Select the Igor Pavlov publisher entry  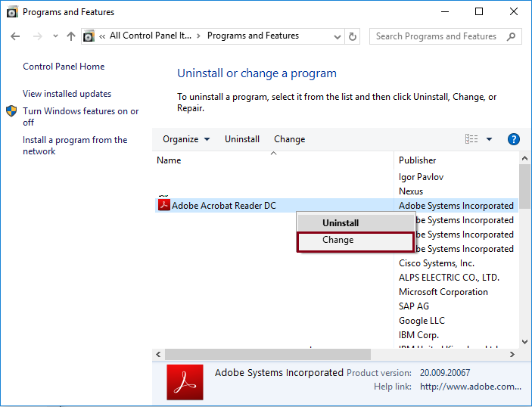421,177
